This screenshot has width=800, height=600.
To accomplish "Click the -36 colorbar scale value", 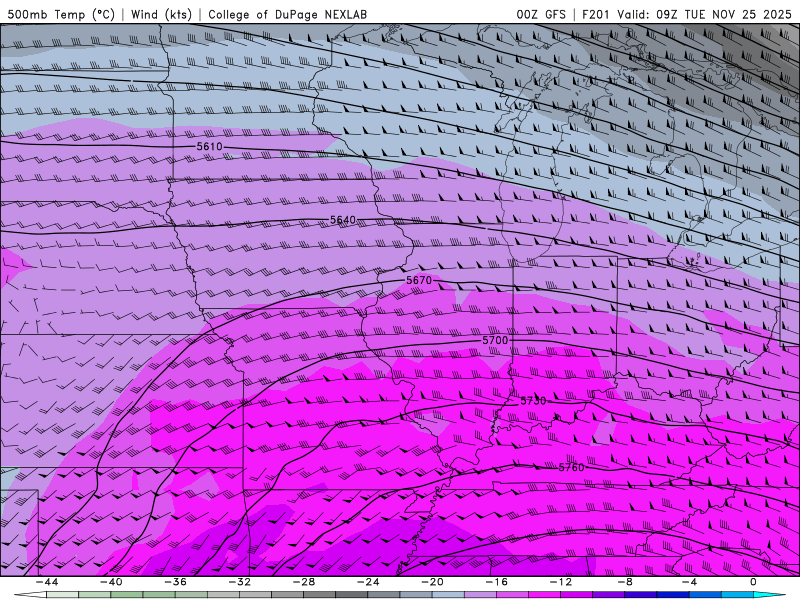I will coord(176,582).
